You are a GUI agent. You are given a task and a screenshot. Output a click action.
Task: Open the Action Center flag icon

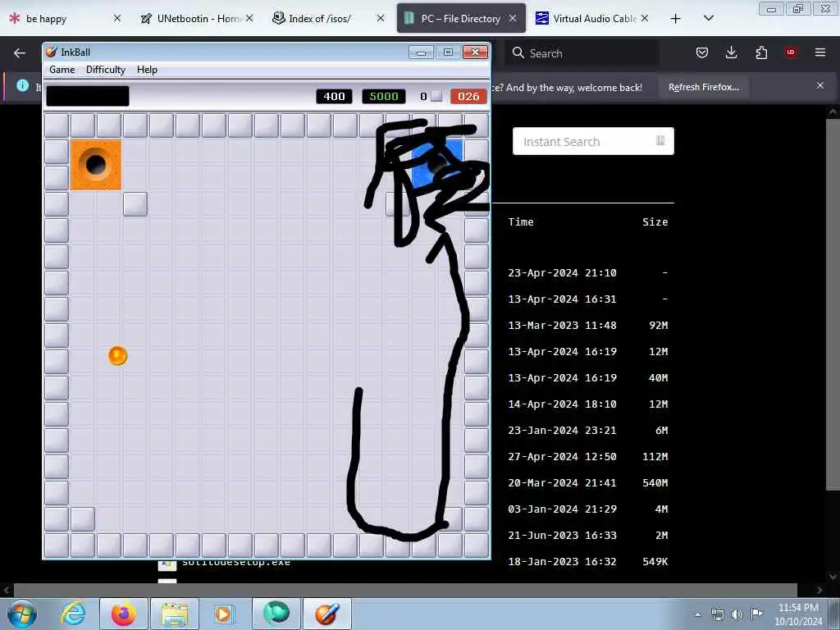(756, 614)
